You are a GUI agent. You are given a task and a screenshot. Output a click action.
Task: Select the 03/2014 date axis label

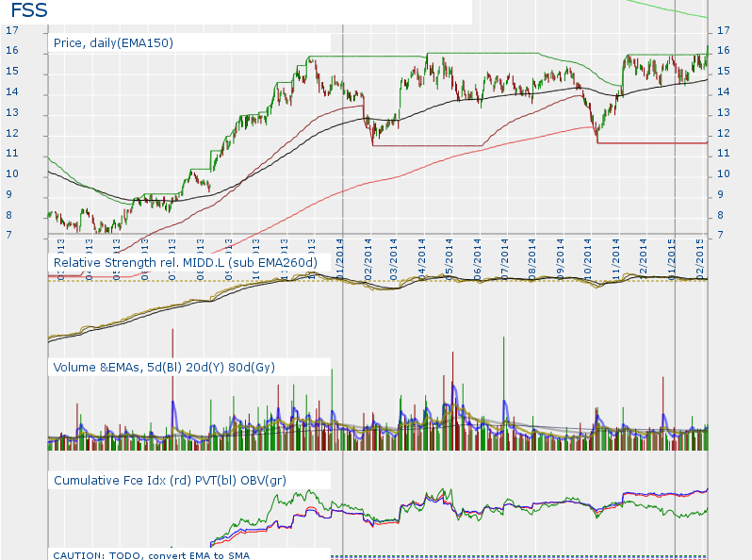pyautogui.click(x=393, y=259)
